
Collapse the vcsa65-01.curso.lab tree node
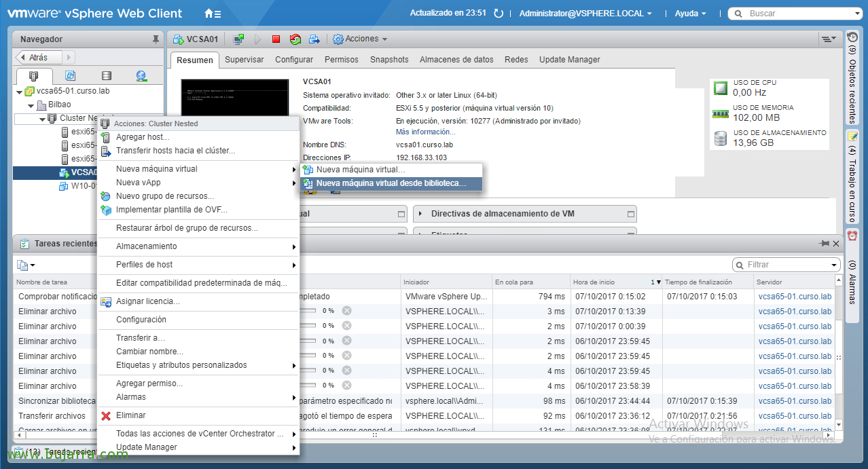[19, 92]
